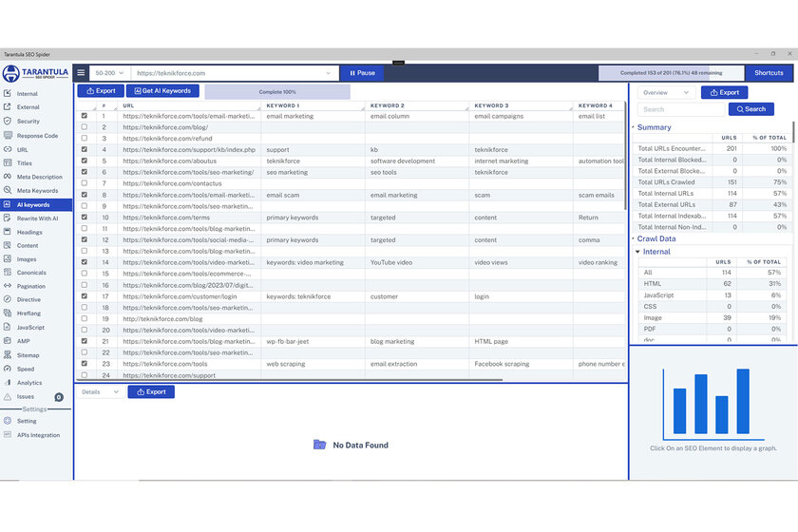
Task: Click the Search input in right panel
Action: tap(681, 109)
